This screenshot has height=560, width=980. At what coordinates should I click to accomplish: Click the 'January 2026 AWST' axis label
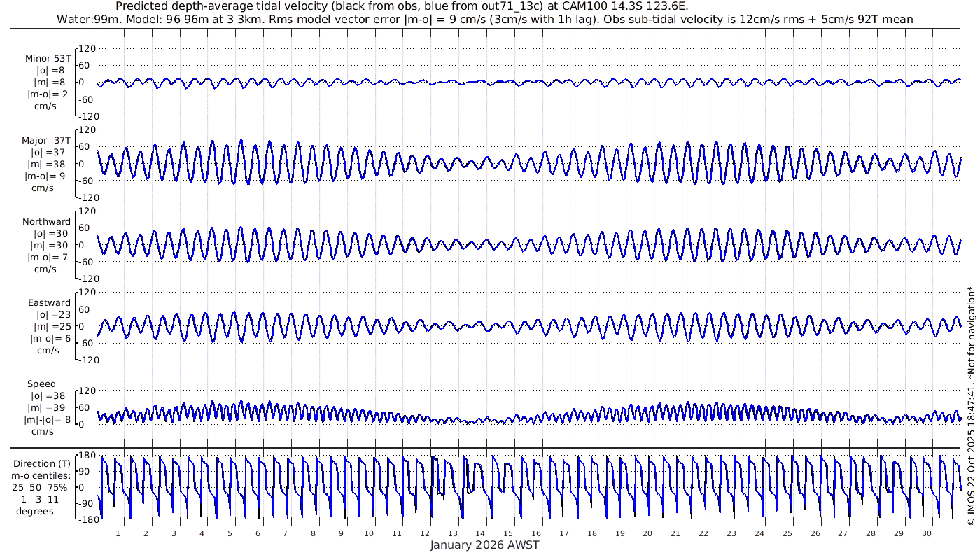[484, 545]
